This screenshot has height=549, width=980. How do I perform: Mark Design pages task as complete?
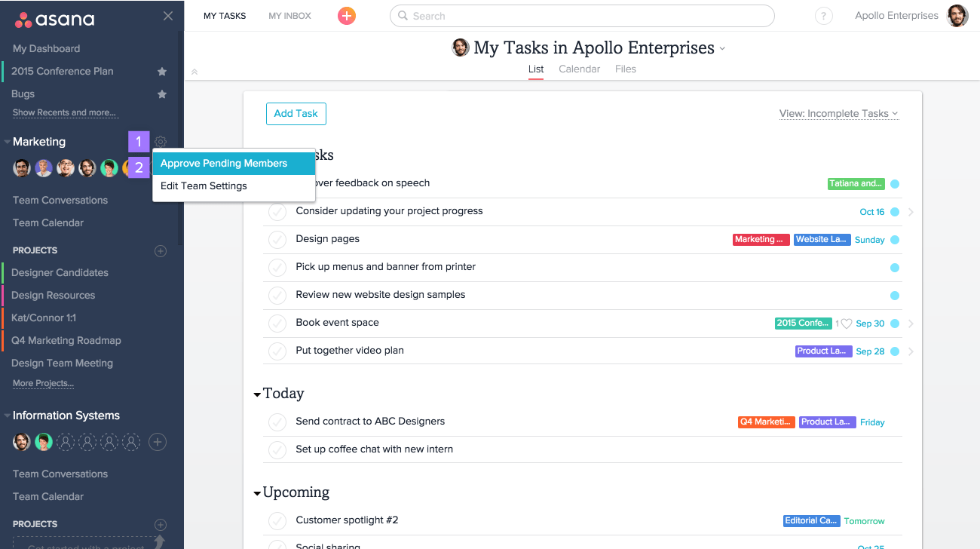(277, 240)
